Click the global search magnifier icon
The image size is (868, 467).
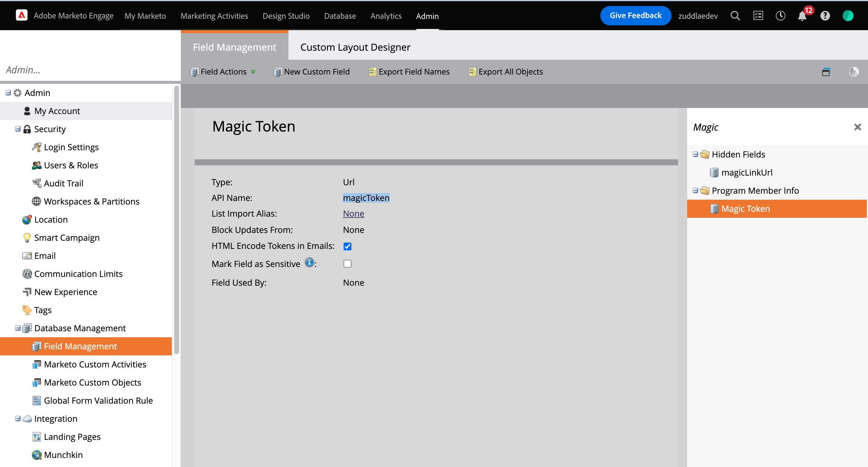(x=735, y=16)
